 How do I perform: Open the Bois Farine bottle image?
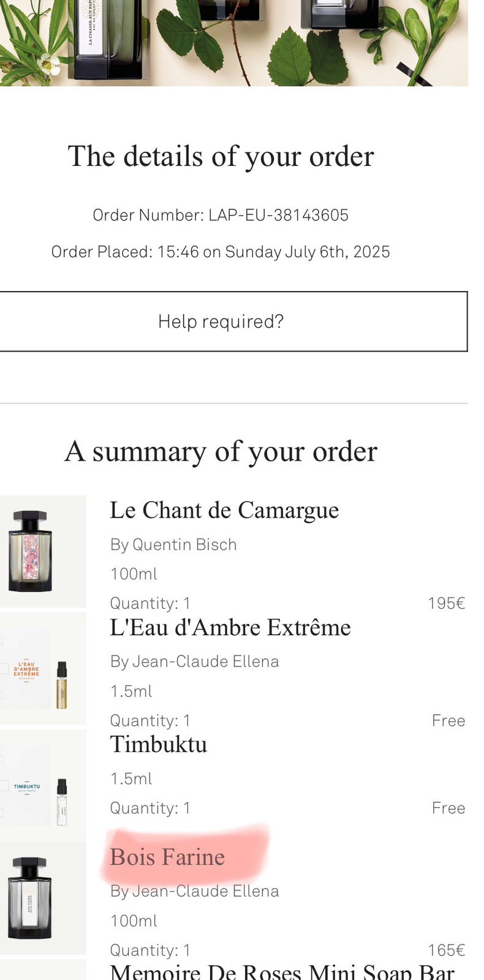click(29, 897)
